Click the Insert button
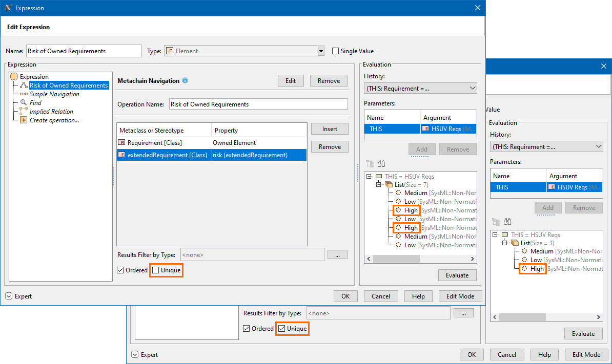This screenshot has width=612, height=364. [x=330, y=129]
